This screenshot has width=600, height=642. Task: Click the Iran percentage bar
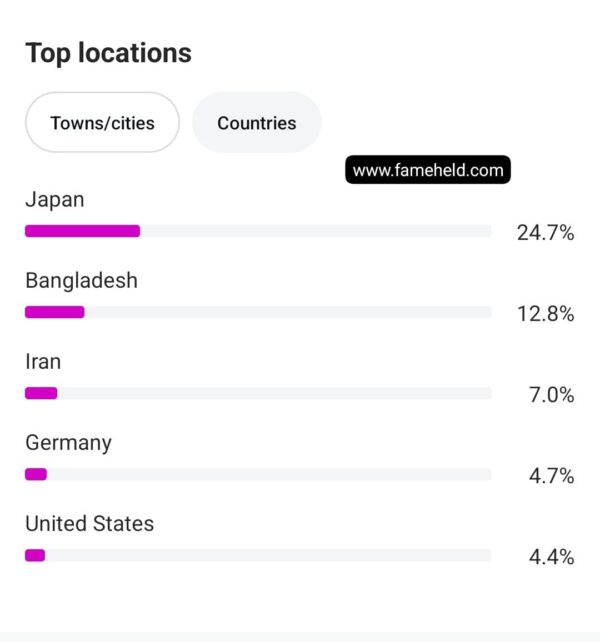coord(41,393)
